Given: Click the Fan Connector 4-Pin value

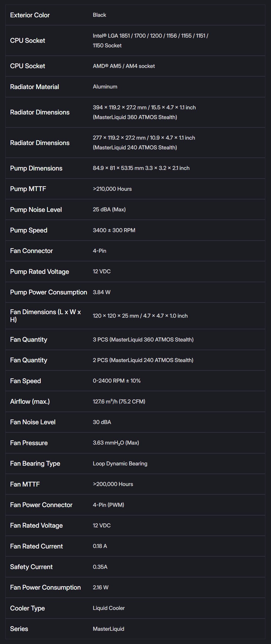Looking at the screenshot, I should pyautogui.click(x=99, y=251).
